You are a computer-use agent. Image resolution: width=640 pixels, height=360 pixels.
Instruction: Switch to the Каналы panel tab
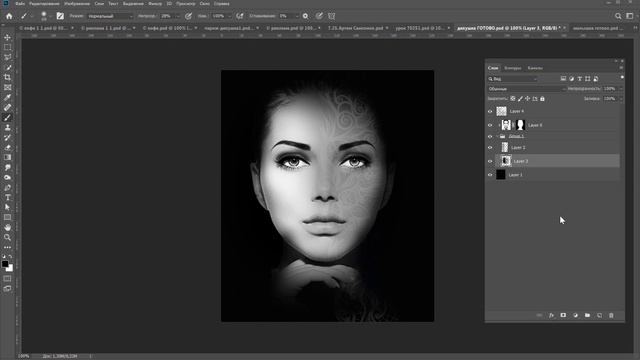pyautogui.click(x=535, y=68)
